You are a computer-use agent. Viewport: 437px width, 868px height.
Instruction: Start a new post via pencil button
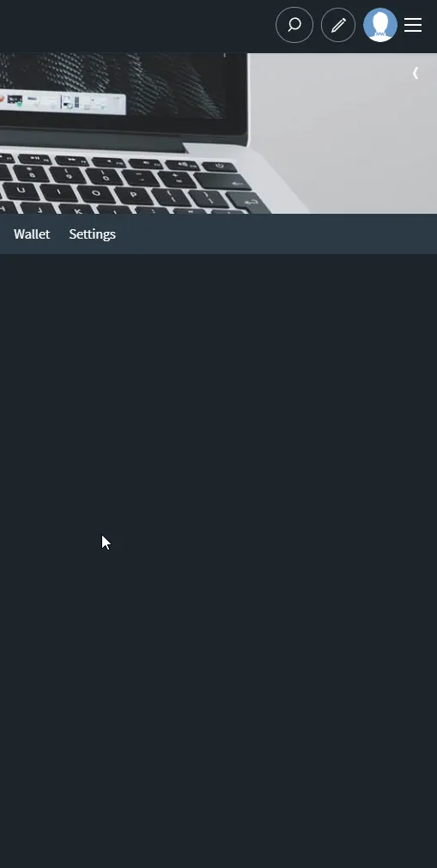(338, 25)
